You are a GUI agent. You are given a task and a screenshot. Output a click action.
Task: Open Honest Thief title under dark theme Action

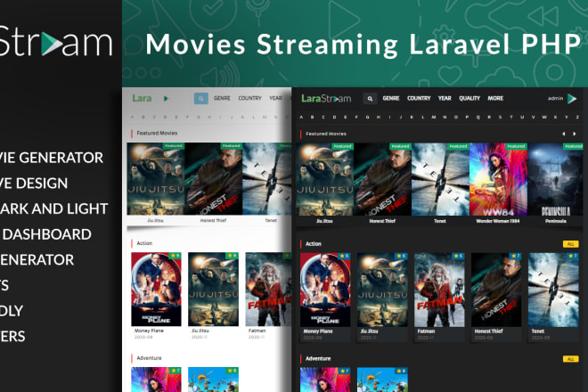(488, 331)
